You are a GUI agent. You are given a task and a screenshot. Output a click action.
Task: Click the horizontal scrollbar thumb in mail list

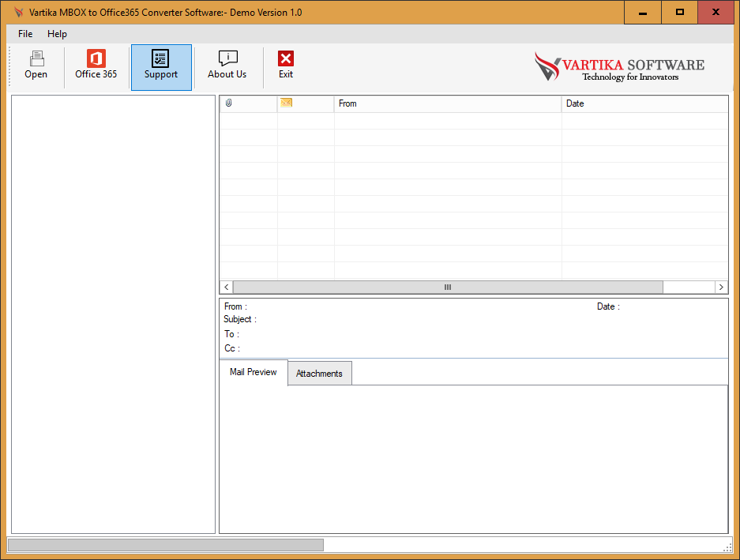pos(448,287)
